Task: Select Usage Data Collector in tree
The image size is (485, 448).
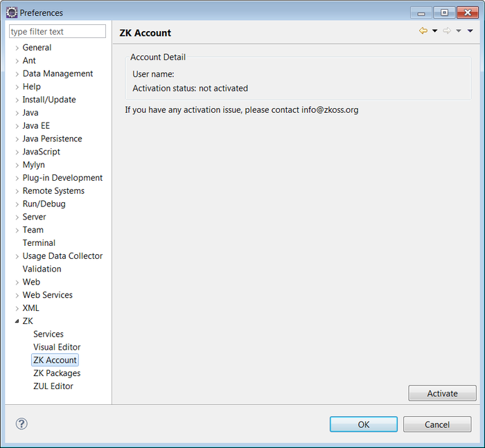Action: (x=62, y=256)
